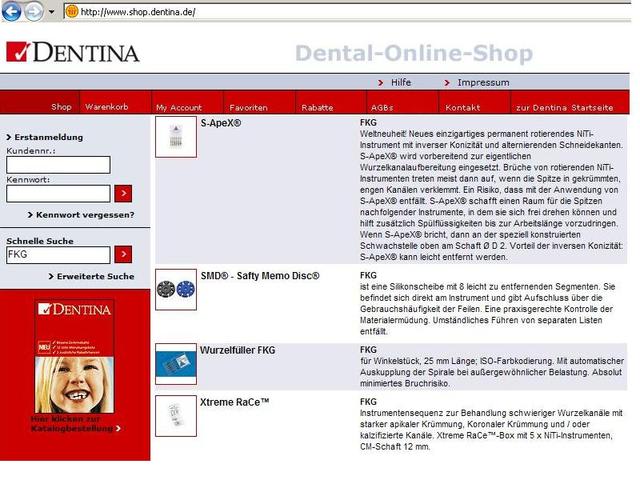Click the red arrow beside Impressum

(x=447, y=83)
